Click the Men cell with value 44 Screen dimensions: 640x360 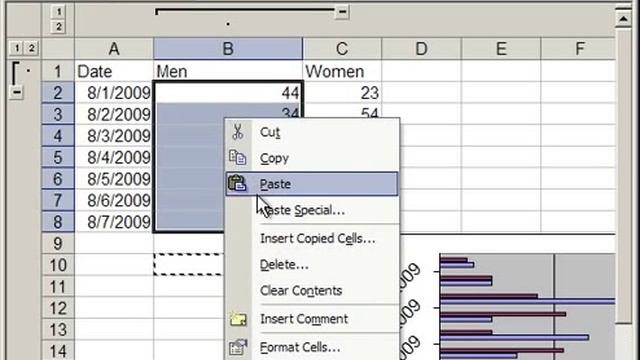(x=228, y=93)
